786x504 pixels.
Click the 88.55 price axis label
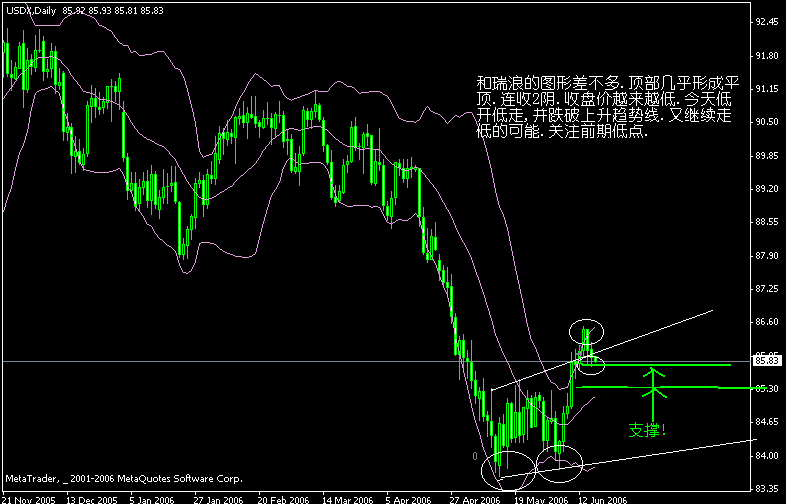tap(767, 222)
